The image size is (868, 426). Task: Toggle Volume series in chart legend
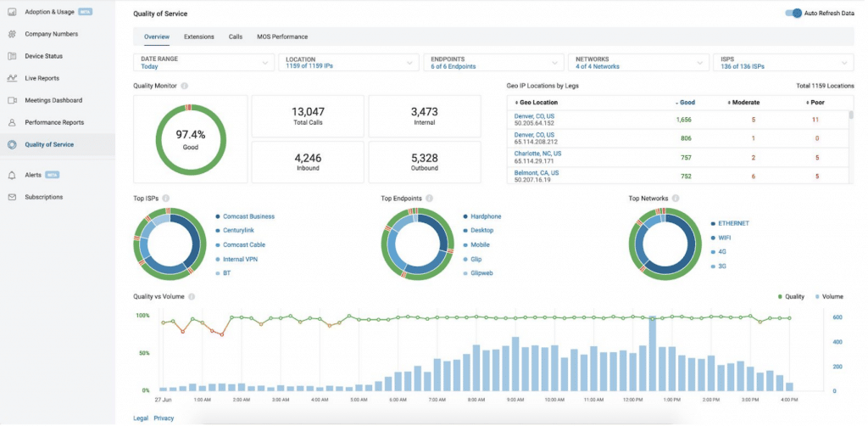[827, 297]
